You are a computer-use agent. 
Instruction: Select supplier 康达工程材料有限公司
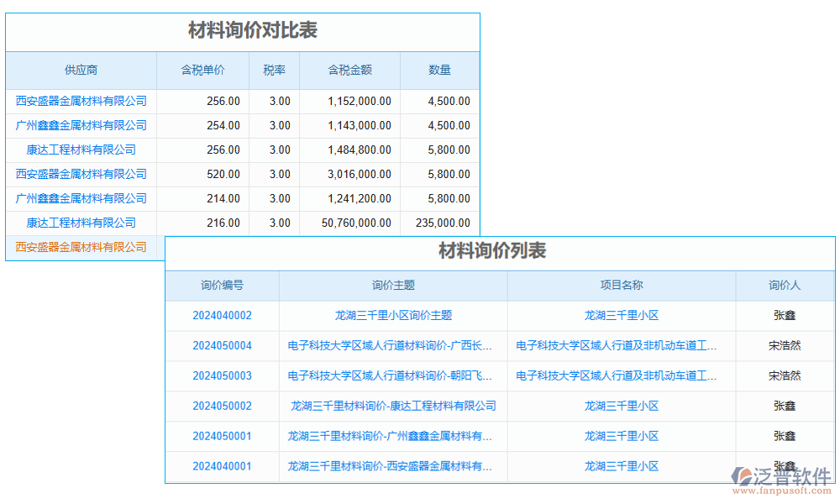(x=81, y=150)
